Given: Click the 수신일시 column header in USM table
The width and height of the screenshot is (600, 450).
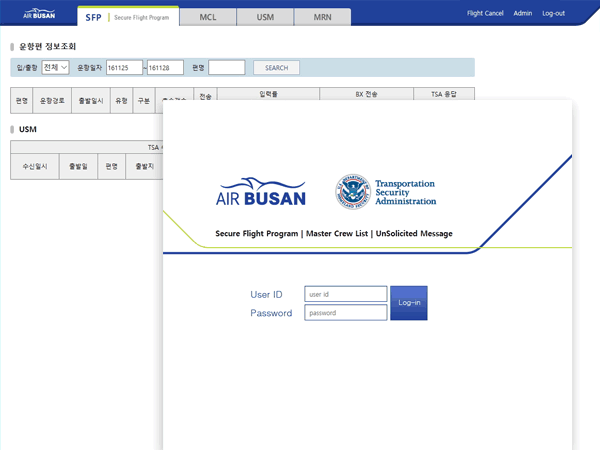Looking at the screenshot, I should [x=35, y=166].
